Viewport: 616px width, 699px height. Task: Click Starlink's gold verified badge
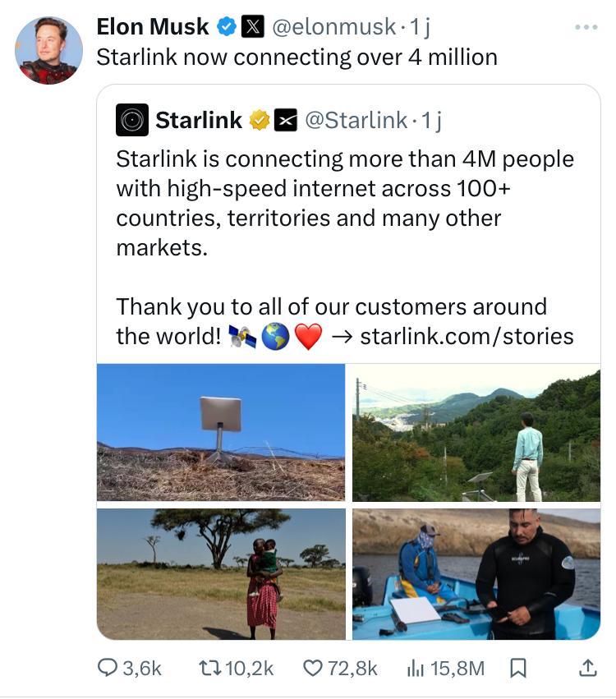click(x=260, y=120)
